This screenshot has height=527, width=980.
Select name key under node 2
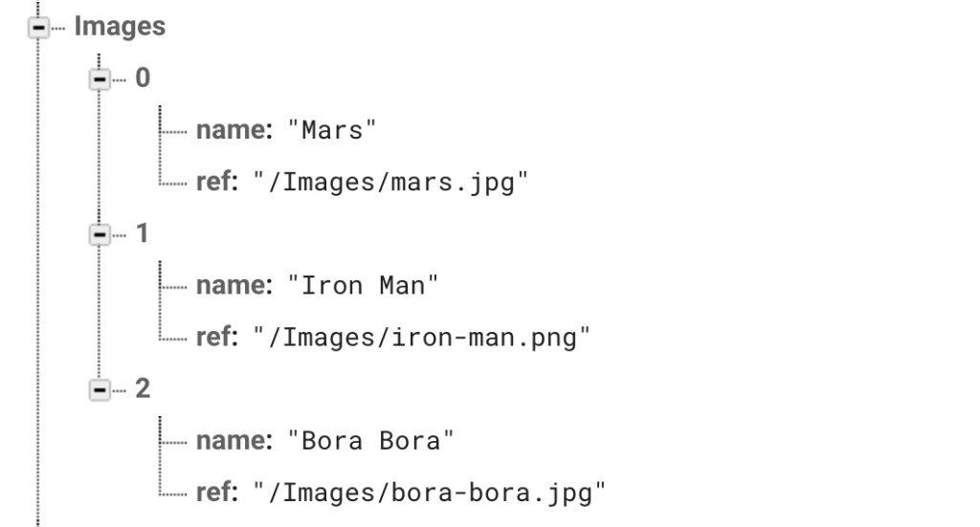click(x=234, y=441)
